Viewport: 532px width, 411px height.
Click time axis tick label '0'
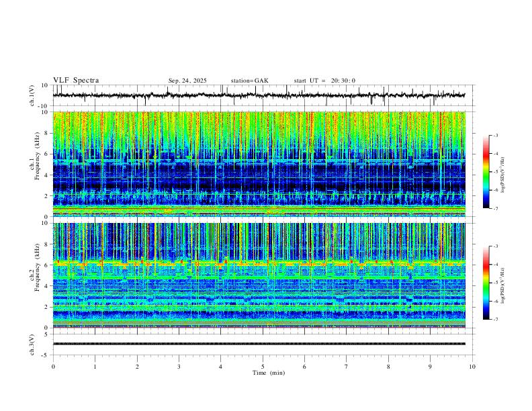(x=53, y=367)
